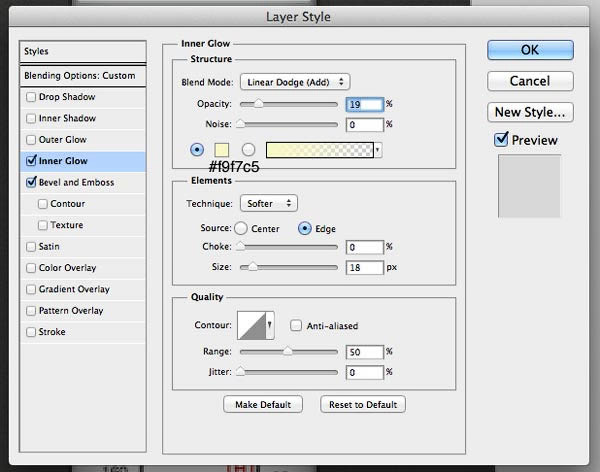600x472 pixels.
Task: Open the contour picker arrow
Action: click(x=270, y=325)
